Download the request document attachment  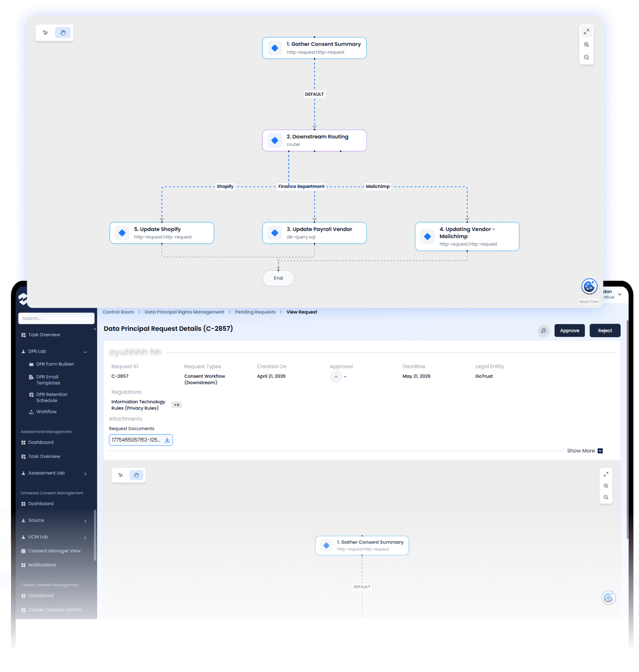[x=167, y=440]
